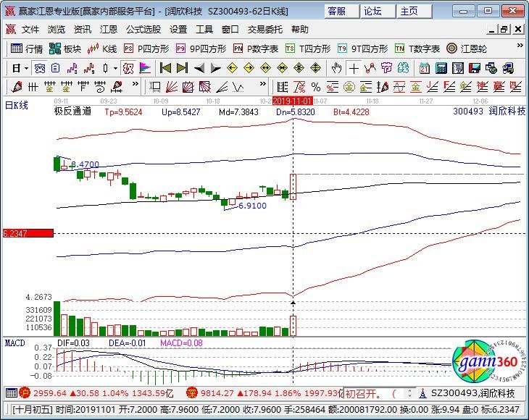Click the 客服 customer service button
The height and width of the screenshot is (420, 529).
341,12
